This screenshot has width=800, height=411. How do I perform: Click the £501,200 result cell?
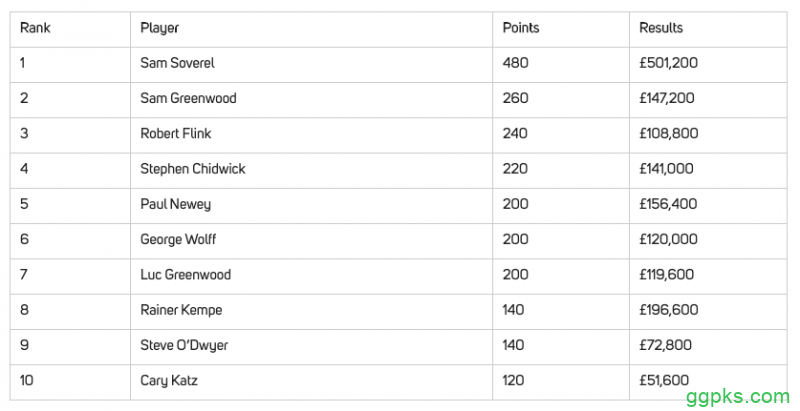pyautogui.click(x=669, y=63)
